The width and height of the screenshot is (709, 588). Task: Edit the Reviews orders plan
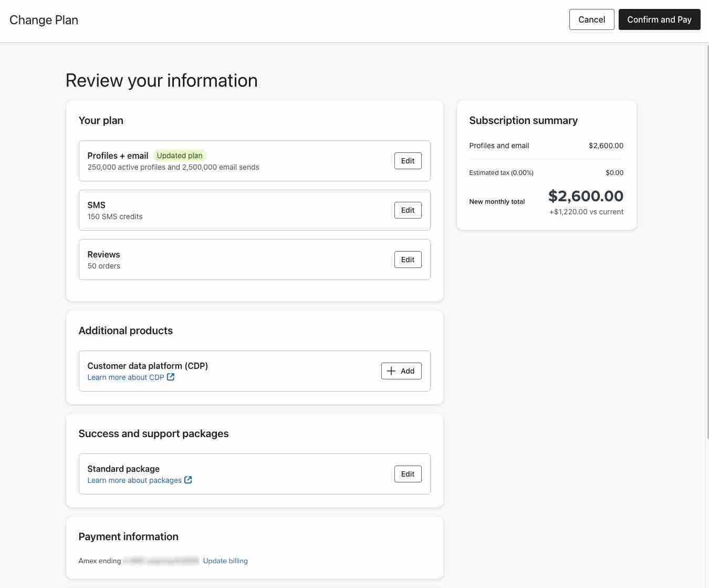(x=408, y=260)
